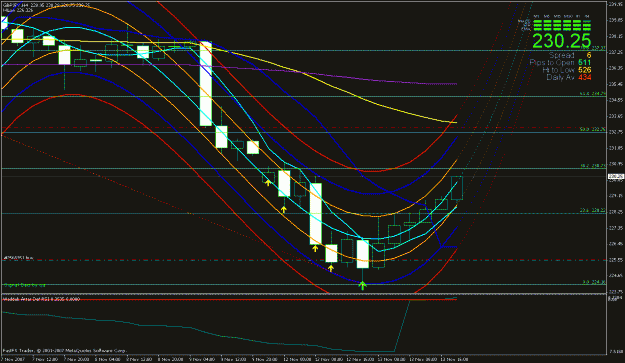Image resolution: width=625 pixels, height=363 pixels.
Task: Click the Signal Bar for up label
Action: (24, 285)
